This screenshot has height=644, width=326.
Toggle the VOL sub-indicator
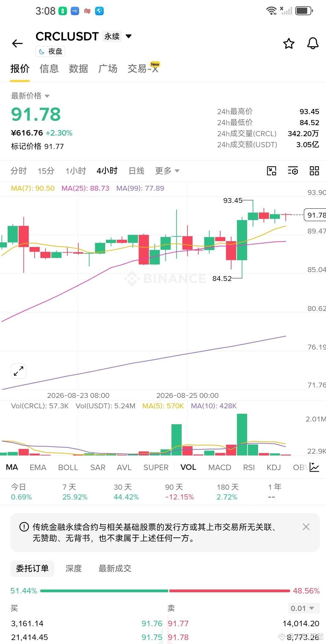[x=188, y=467]
